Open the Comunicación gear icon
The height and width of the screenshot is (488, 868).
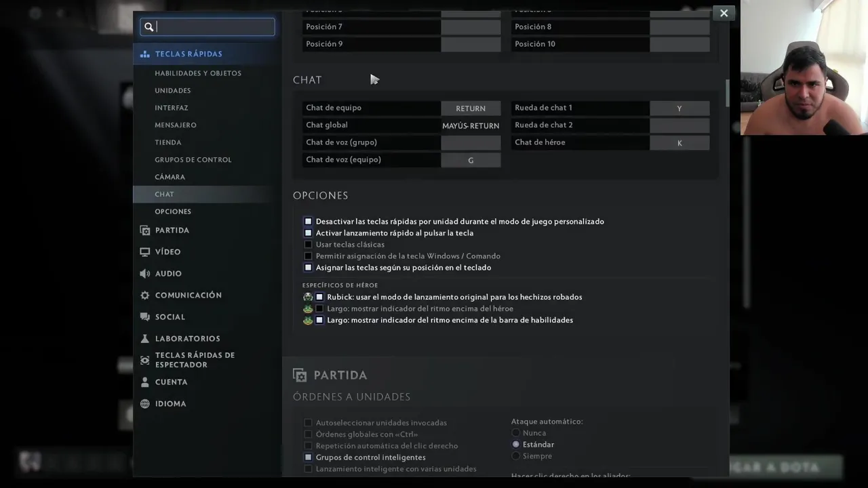144,296
